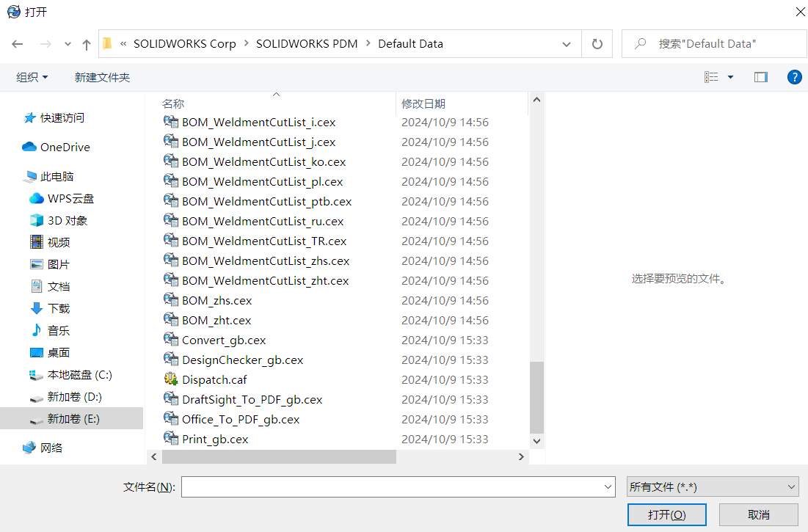
Task: Click the icon of BOM_zhs.cex
Action: pyautogui.click(x=171, y=299)
